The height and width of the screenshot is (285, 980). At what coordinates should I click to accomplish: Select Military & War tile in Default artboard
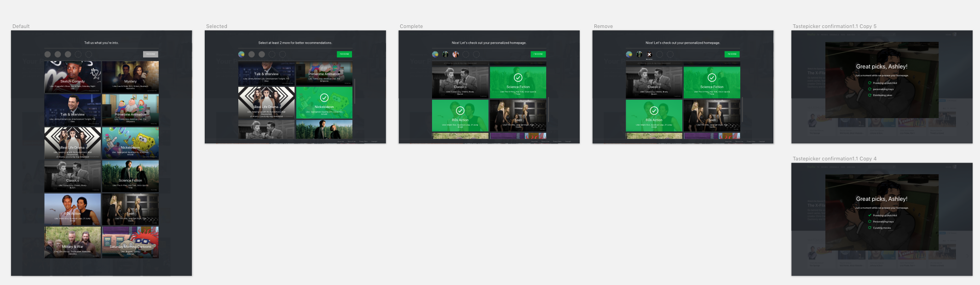pyautogui.click(x=72, y=242)
